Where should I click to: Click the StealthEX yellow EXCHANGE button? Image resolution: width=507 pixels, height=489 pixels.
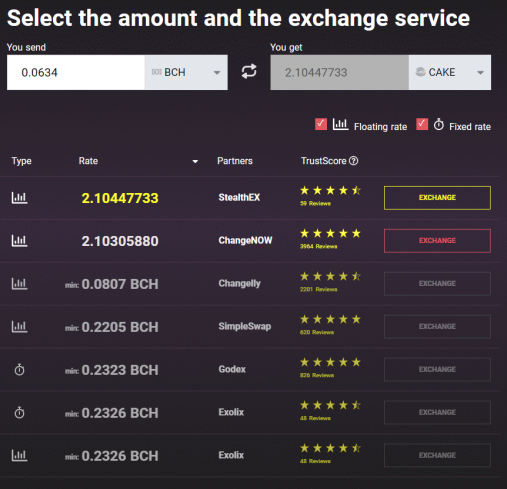(x=437, y=198)
